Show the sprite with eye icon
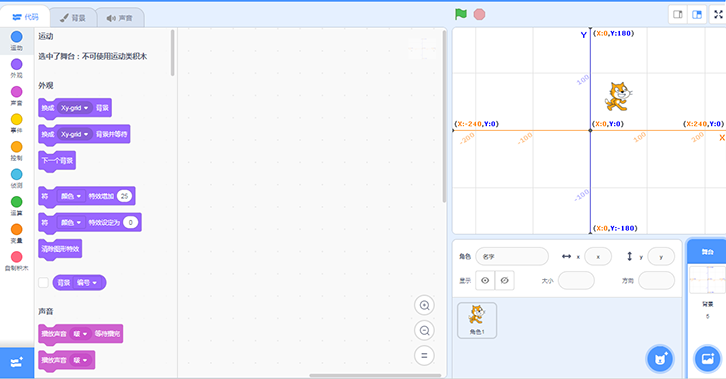Viewport: 726px width, 379px height. [x=485, y=280]
